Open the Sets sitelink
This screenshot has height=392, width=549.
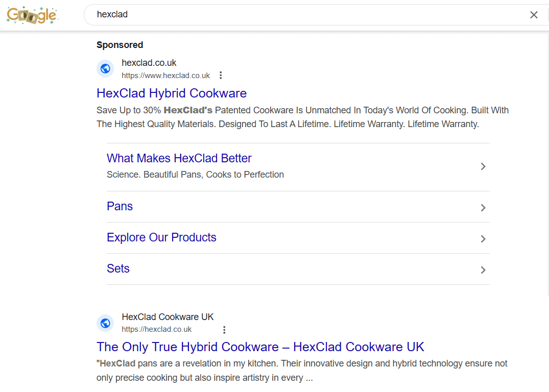click(x=118, y=268)
